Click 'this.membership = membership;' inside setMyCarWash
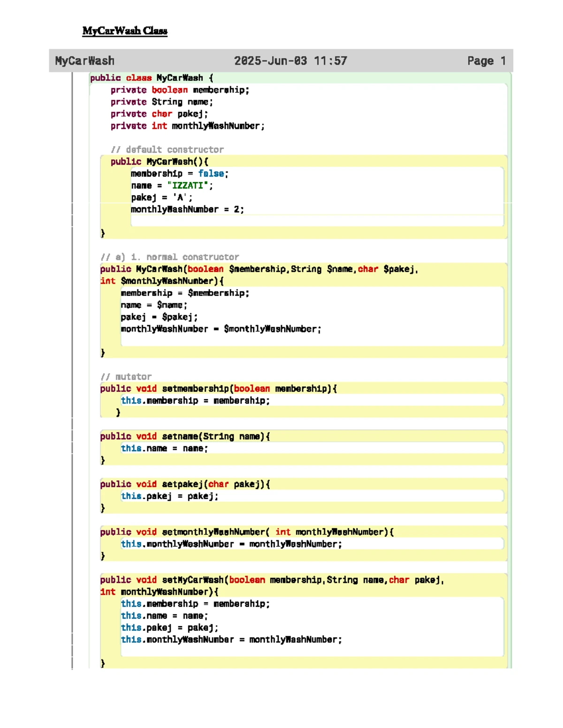This screenshot has height=728, width=563. (x=195, y=604)
